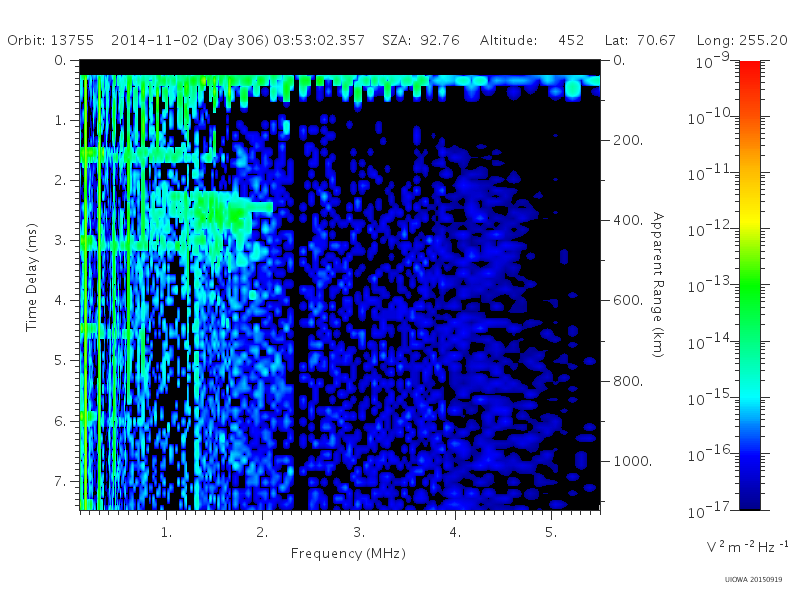Click time delay tick label 6.

tap(60, 421)
